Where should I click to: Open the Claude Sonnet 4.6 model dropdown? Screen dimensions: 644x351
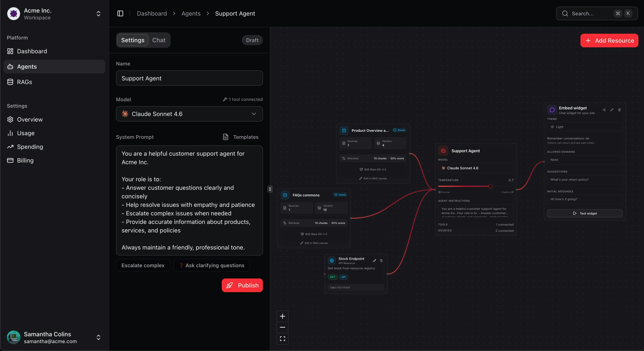click(x=189, y=114)
